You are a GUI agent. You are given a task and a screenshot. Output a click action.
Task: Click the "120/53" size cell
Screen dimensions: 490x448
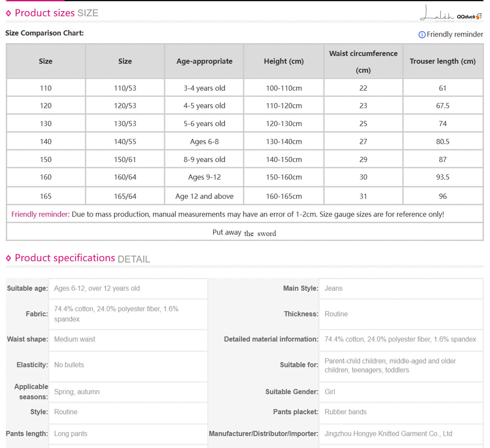[x=125, y=106]
